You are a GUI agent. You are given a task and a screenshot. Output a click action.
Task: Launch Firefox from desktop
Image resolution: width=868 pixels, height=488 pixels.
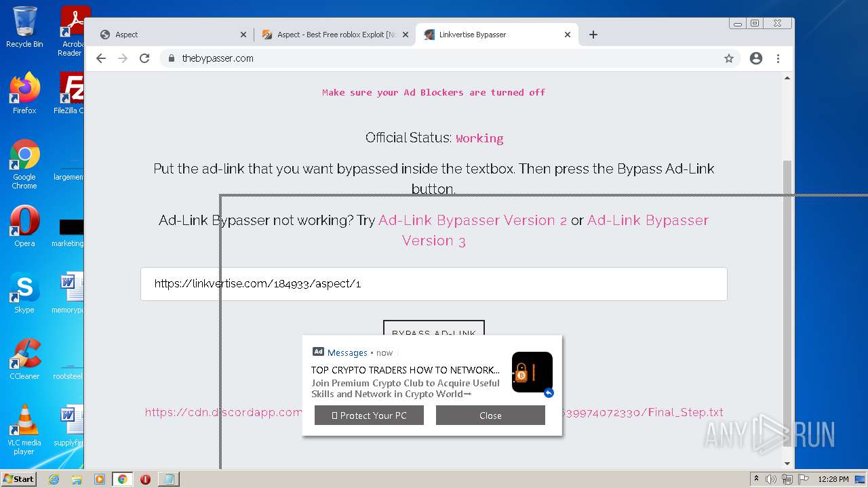pyautogui.click(x=24, y=93)
